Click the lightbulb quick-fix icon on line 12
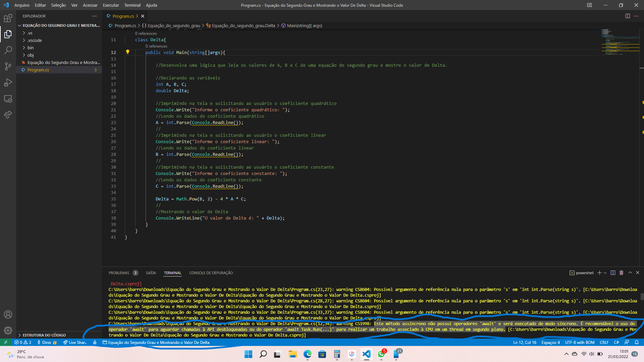 [x=127, y=52]
